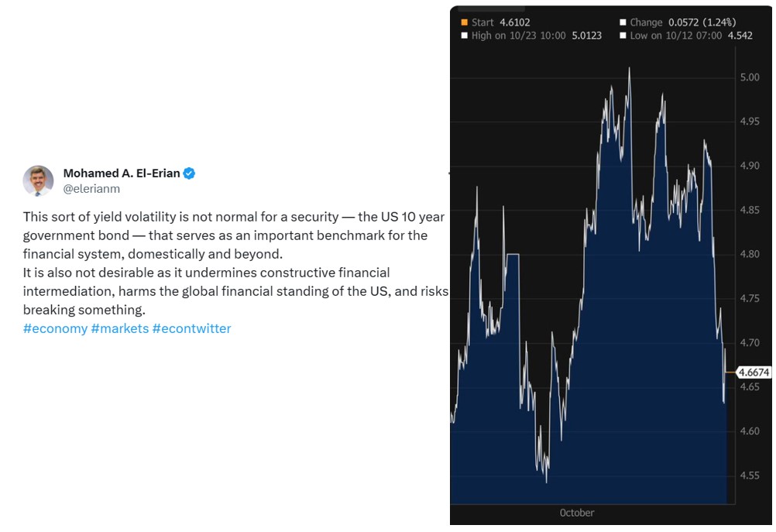This screenshot has width=776, height=532.
Task: Click the blue verified badge icon
Action: (189, 173)
